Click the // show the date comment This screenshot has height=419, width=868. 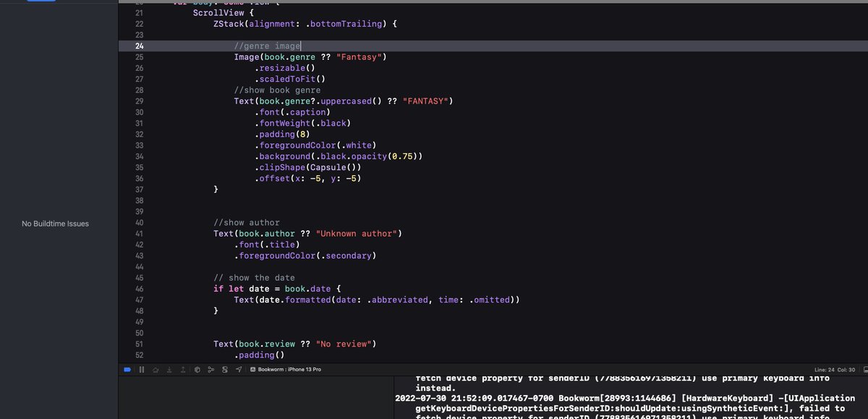(254, 278)
